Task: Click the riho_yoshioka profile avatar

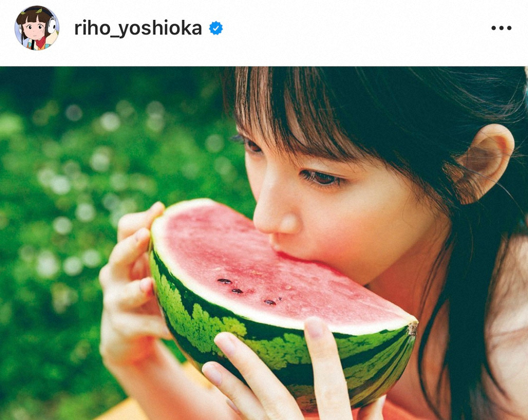Action: coord(37,28)
